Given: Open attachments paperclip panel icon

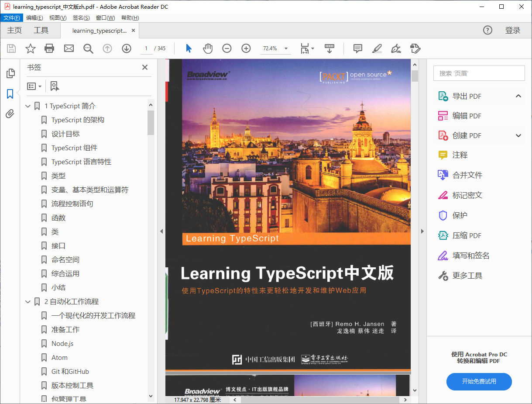Looking at the screenshot, I should tap(10, 114).
